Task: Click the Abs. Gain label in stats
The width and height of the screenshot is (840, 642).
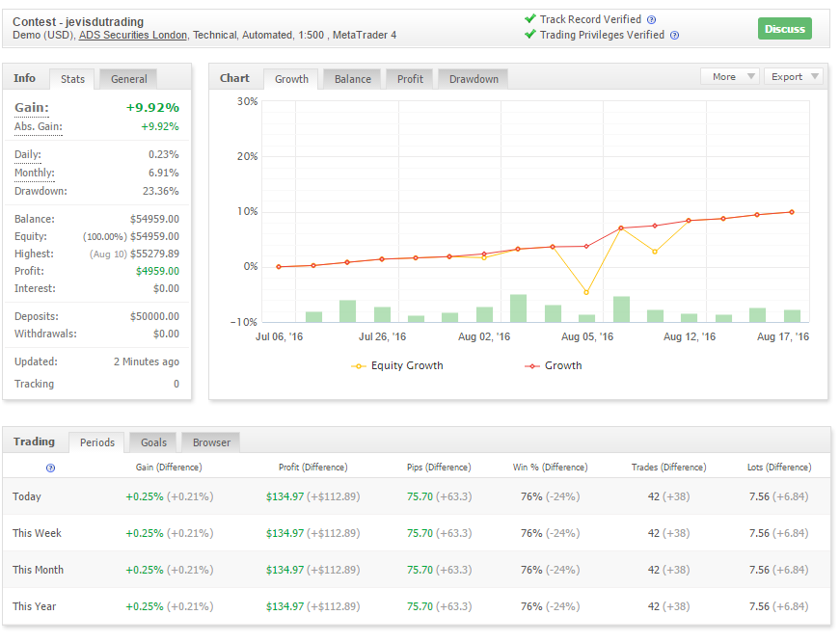Action: pos(38,127)
